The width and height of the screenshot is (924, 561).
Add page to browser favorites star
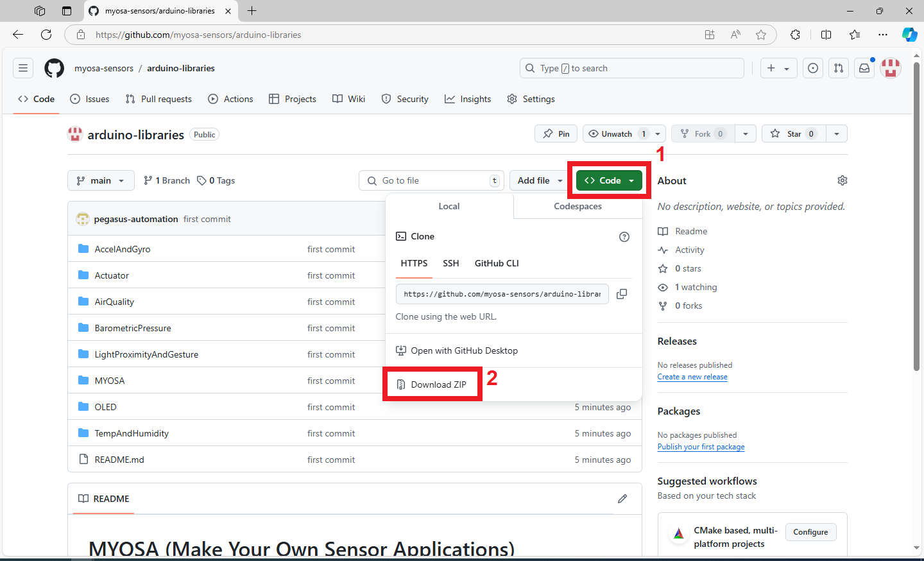(x=761, y=35)
